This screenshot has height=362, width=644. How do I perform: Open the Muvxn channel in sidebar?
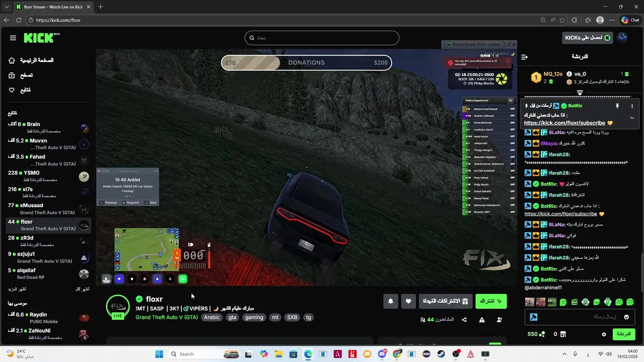coord(48,144)
